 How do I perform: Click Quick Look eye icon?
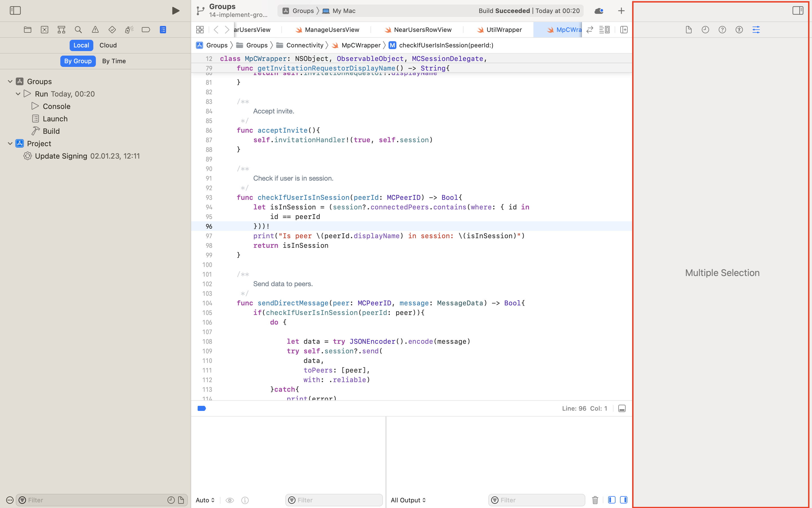[230, 500]
